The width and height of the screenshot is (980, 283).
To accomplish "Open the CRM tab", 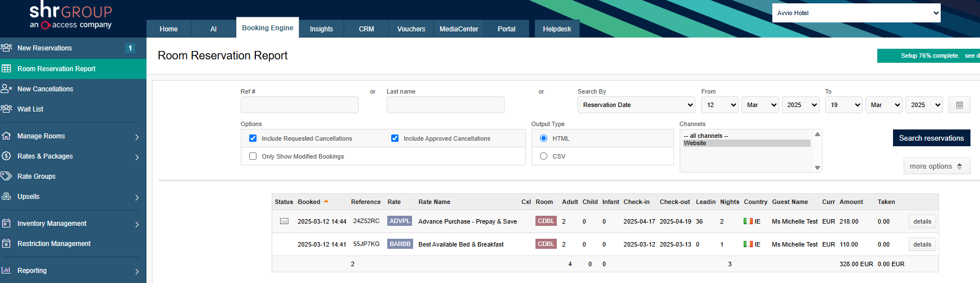I will point(367,29).
